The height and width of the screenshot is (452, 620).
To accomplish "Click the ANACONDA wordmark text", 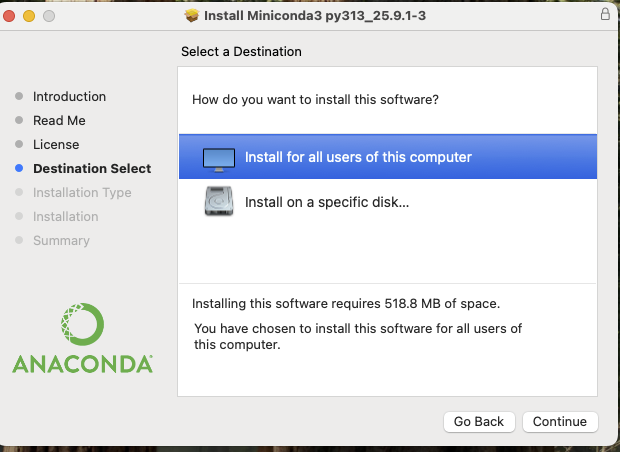I will pyautogui.click(x=83, y=363).
